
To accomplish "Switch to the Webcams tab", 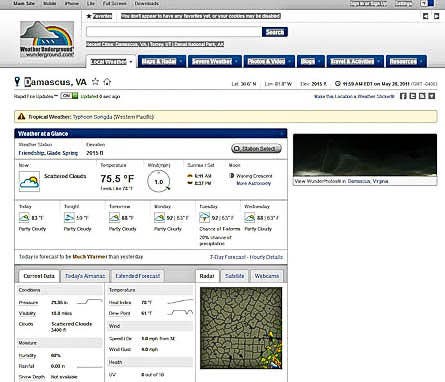I will click(267, 276).
